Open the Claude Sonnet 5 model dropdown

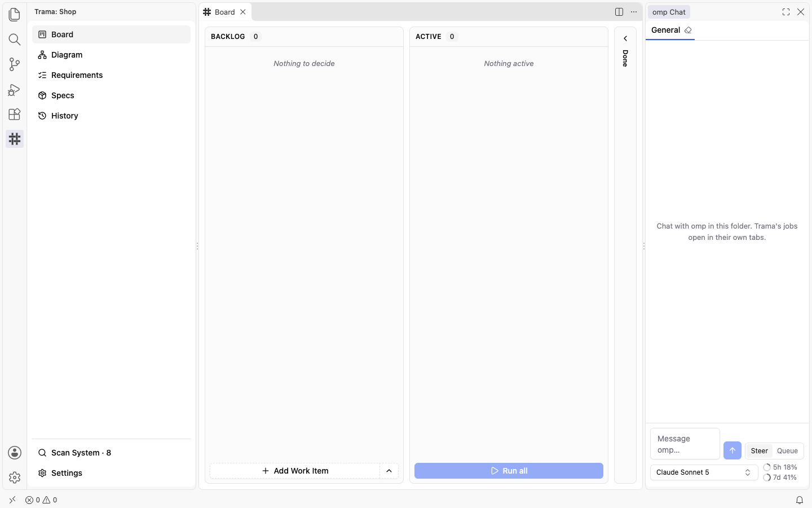[704, 472]
